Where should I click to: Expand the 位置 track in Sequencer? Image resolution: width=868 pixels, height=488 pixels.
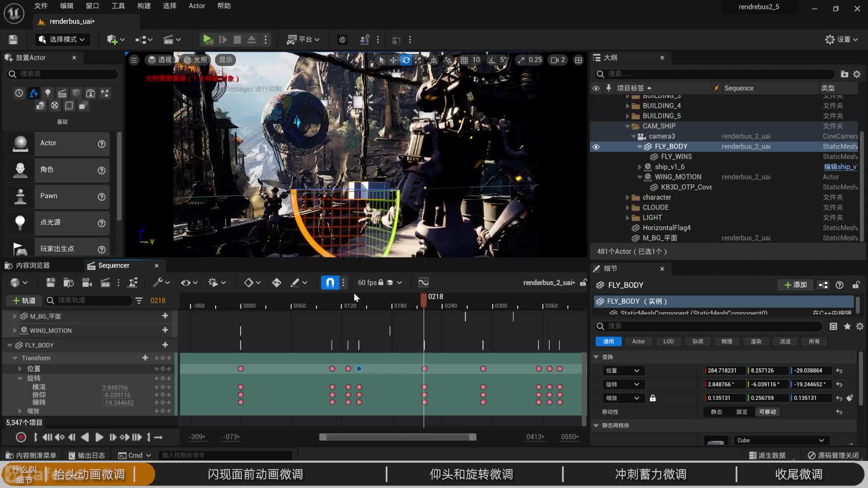click(x=19, y=369)
